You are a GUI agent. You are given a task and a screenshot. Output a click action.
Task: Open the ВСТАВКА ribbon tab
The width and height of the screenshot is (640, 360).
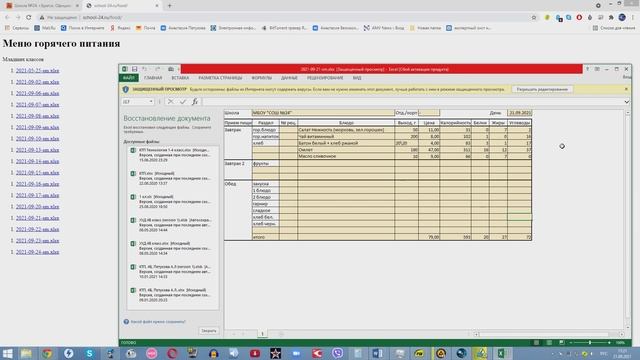(180, 78)
